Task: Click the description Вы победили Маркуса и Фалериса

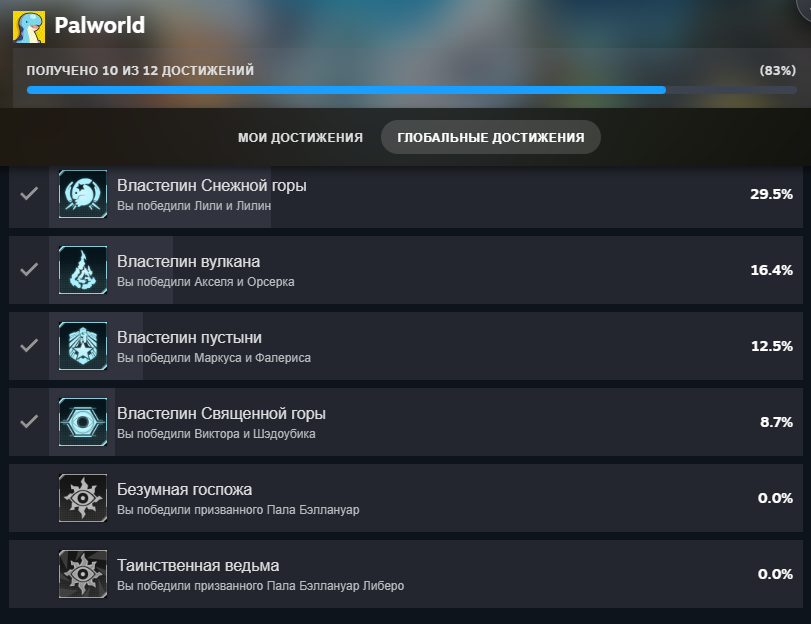Action: tap(214, 358)
